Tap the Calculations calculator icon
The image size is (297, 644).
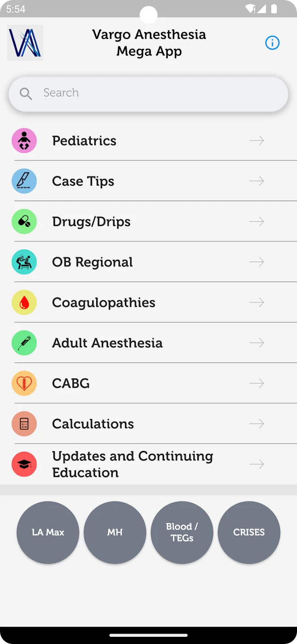tap(24, 424)
